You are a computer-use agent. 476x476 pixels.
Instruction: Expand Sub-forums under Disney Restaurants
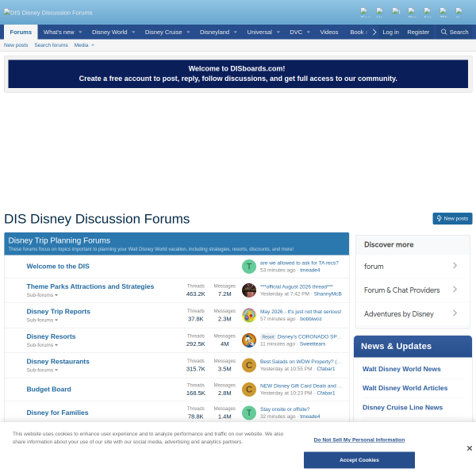click(42, 370)
